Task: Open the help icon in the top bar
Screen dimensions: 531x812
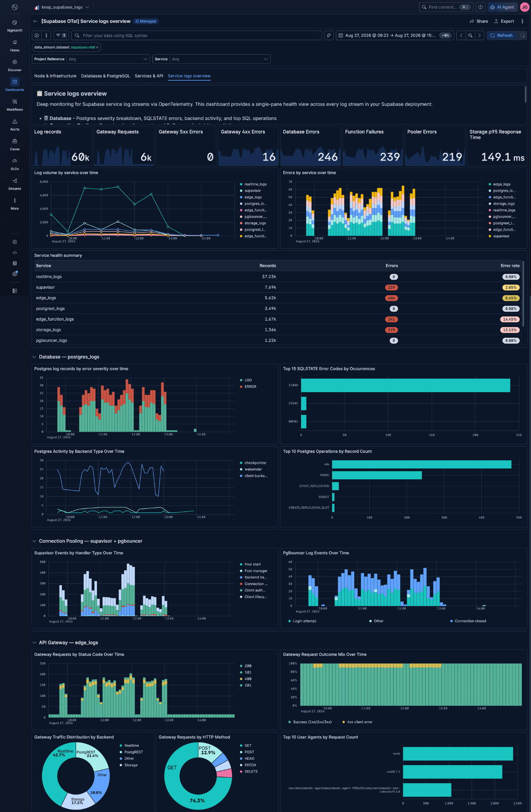Action: (x=481, y=7)
